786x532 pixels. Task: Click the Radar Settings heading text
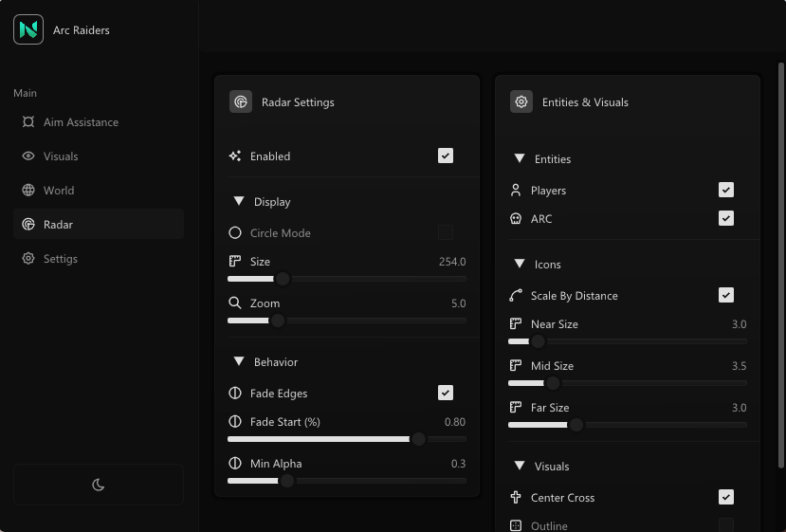(298, 102)
